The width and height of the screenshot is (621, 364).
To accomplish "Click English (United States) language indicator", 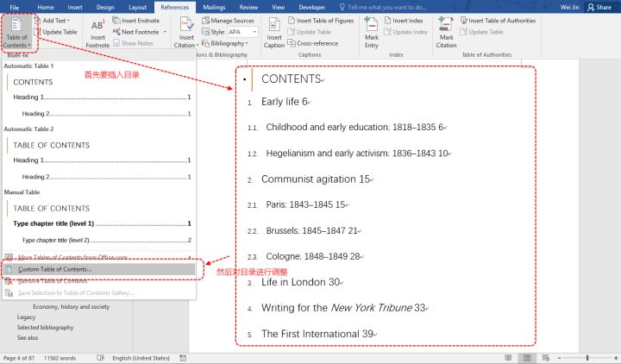I will pos(141,358).
